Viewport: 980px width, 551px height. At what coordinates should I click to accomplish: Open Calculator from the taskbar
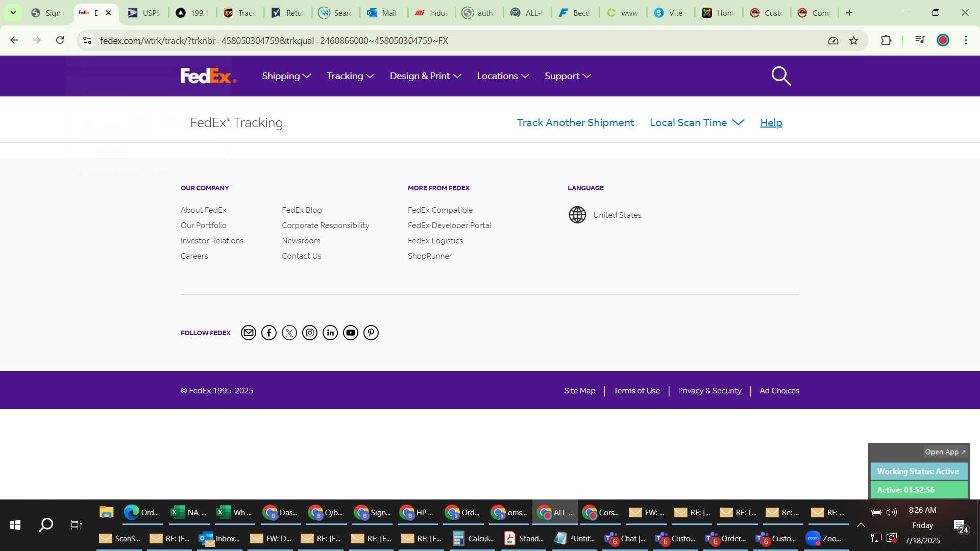473,539
